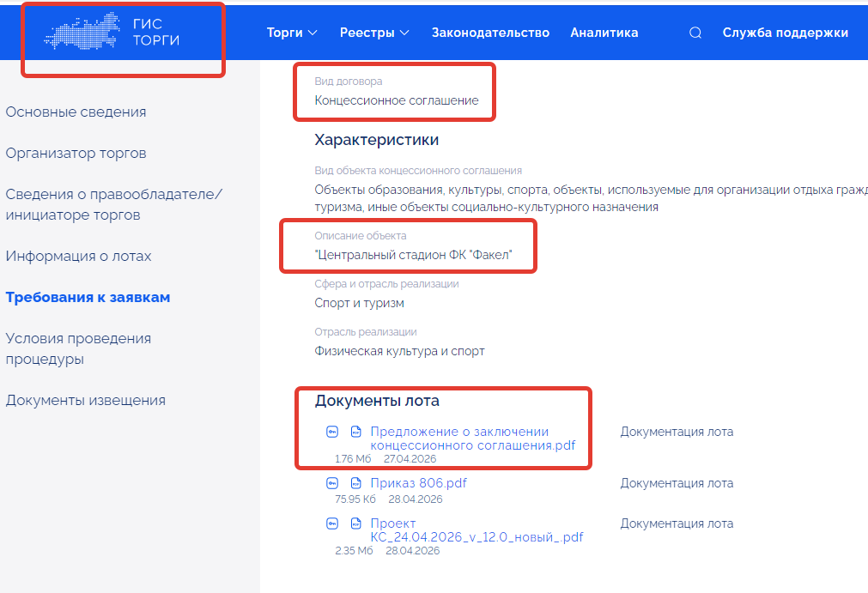Go to Сведения о правообладателе section

point(113,204)
